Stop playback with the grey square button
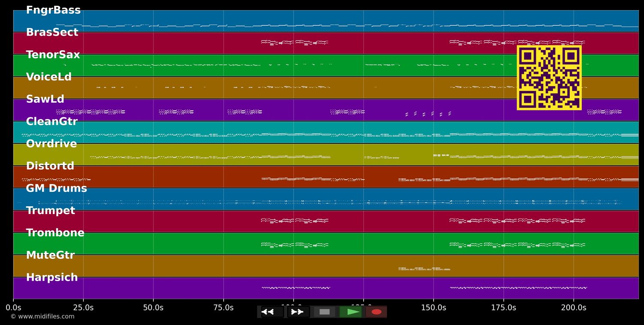 (325, 312)
